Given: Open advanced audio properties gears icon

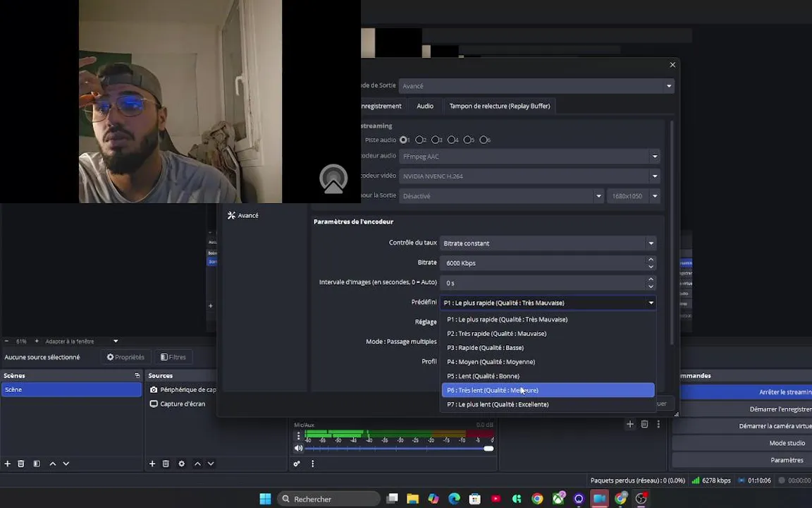Looking at the screenshot, I should pyautogui.click(x=297, y=464).
